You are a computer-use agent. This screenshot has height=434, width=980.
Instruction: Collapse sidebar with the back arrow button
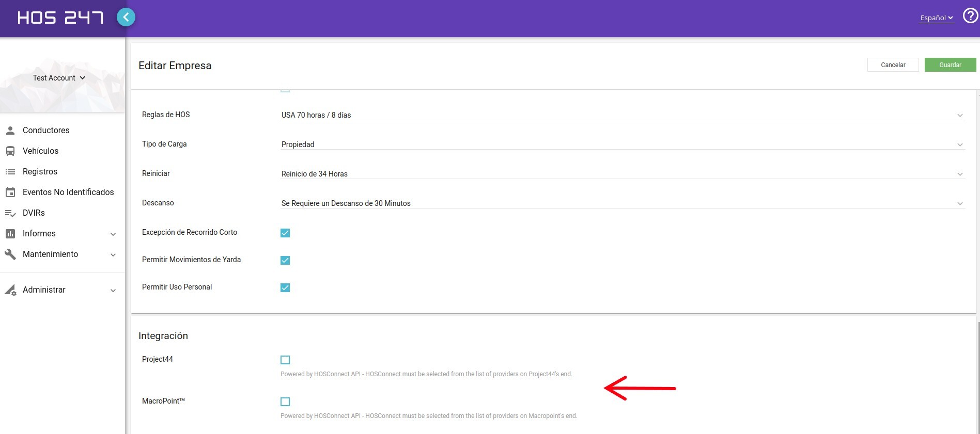coord(126,17)
